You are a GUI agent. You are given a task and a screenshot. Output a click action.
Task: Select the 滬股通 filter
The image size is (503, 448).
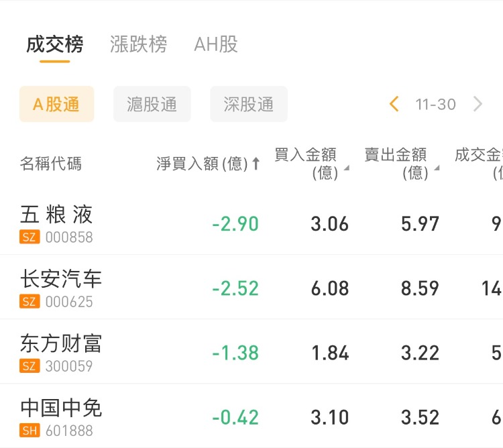pos(152,104)
